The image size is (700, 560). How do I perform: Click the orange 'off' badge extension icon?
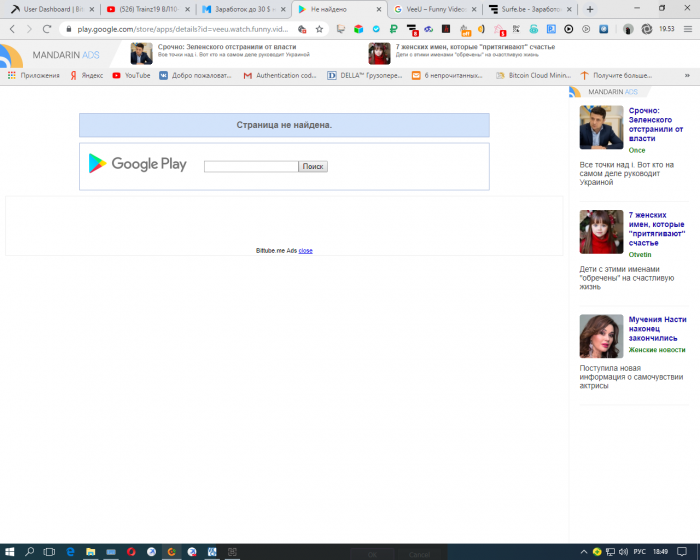click(465, 30)
